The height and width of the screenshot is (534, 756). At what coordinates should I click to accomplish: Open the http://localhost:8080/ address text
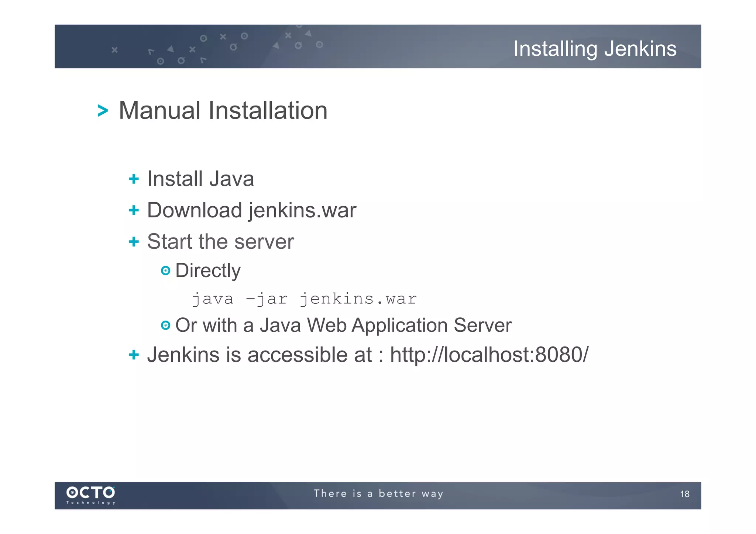click(x=489, y=355)
